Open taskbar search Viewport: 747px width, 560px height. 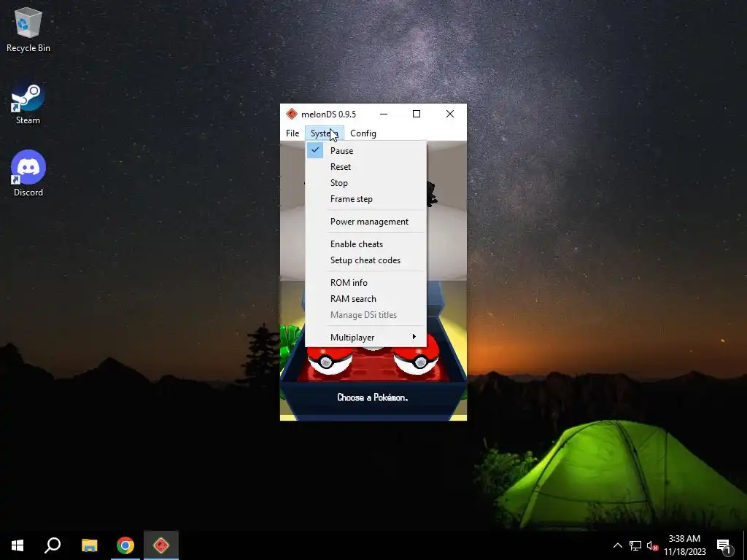click(53, 545)
